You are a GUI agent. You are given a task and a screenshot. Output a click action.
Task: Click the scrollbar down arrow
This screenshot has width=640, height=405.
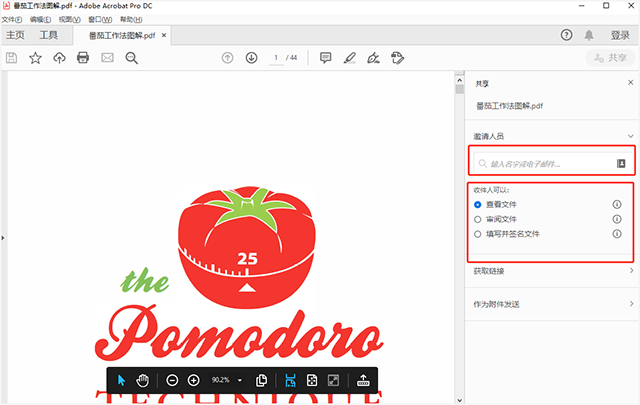[x=460, y=401]
